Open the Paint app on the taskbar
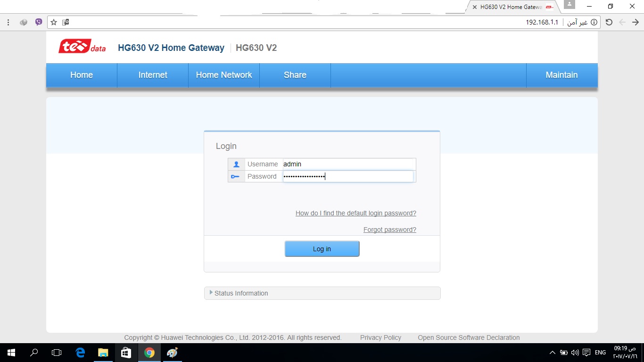The height and width of the screenshot is (362, 644). point(172,353)
